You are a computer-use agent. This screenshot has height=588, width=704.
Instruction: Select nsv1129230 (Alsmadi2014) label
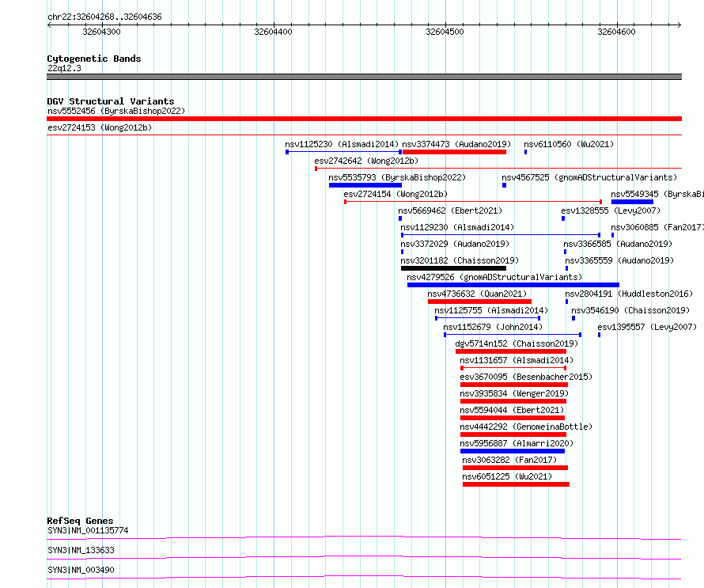tap(457, 227)
